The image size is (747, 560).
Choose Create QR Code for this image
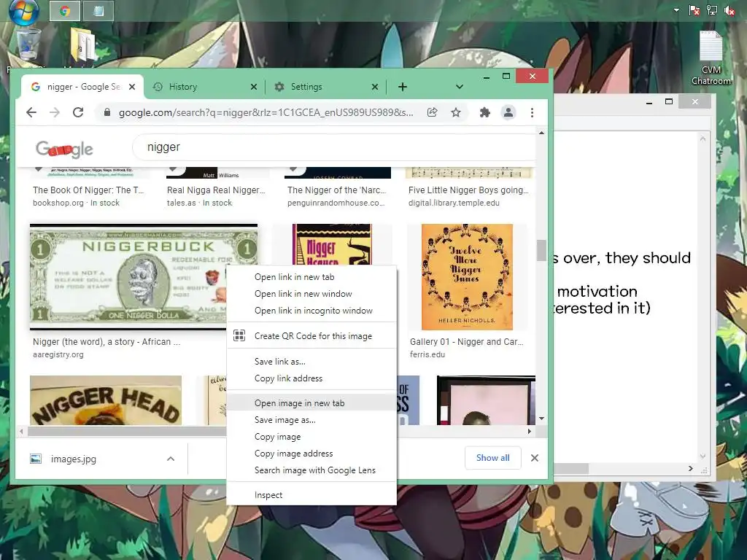311,335
